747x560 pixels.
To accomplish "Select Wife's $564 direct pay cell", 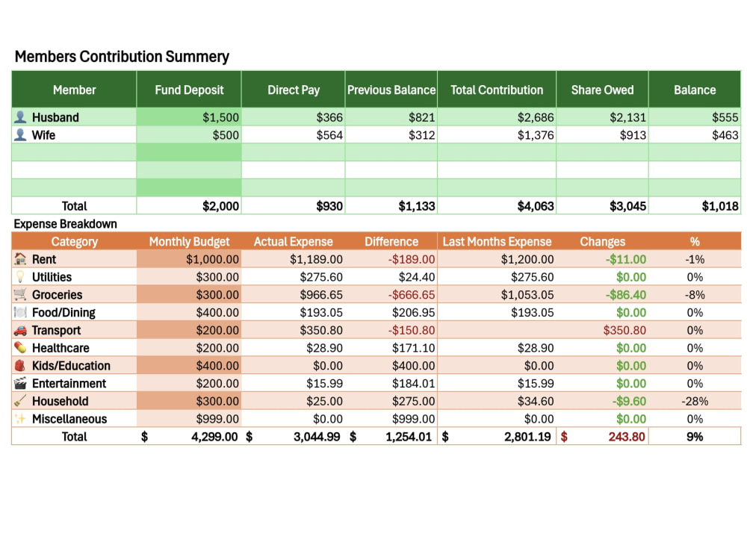I will click(x=294, y=134).
